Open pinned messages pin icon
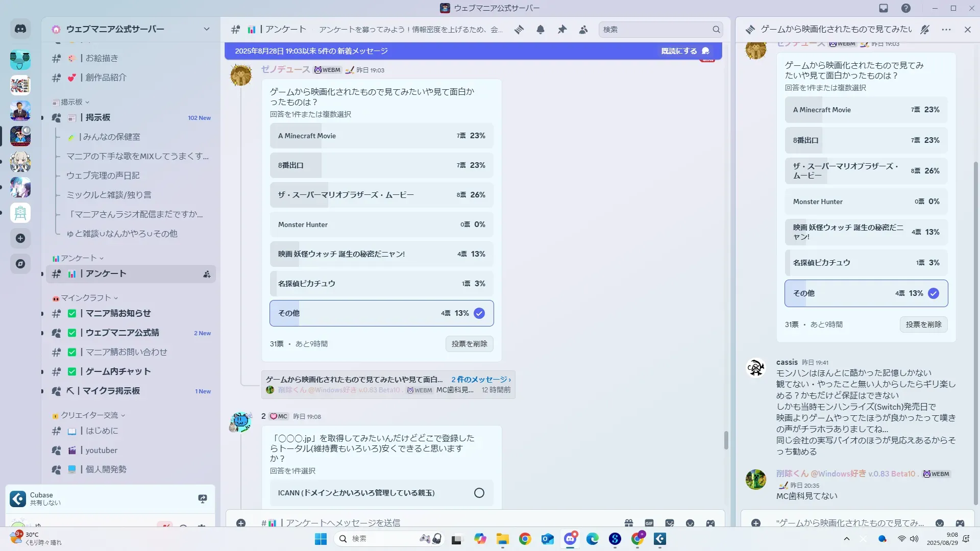 tap(562, 30)
